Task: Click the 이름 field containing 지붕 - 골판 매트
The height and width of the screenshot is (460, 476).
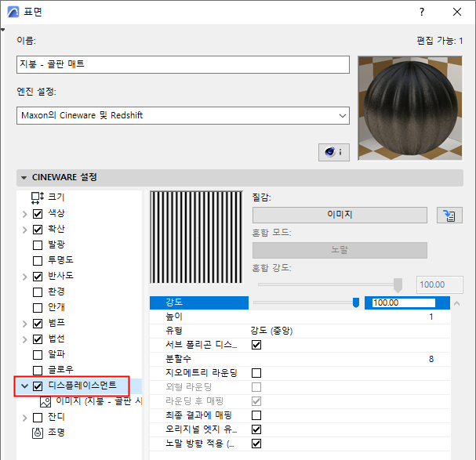Action: pos(183,64)
